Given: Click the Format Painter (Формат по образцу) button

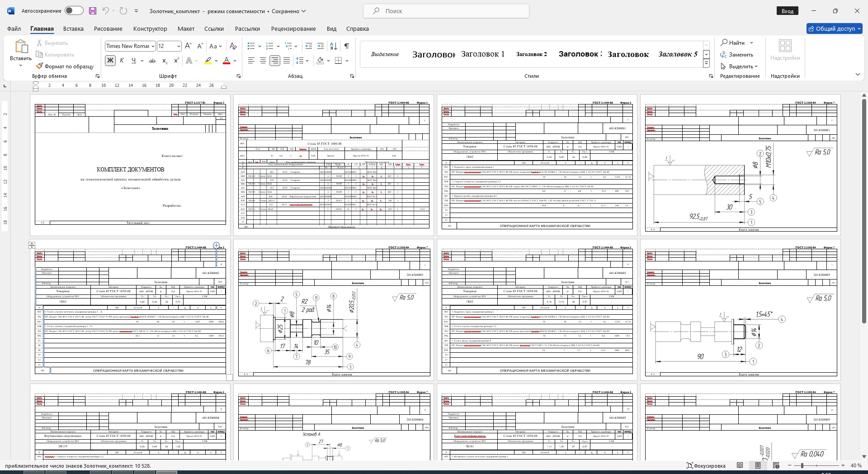Looking at the screenshot, I should tap(65, 66).
